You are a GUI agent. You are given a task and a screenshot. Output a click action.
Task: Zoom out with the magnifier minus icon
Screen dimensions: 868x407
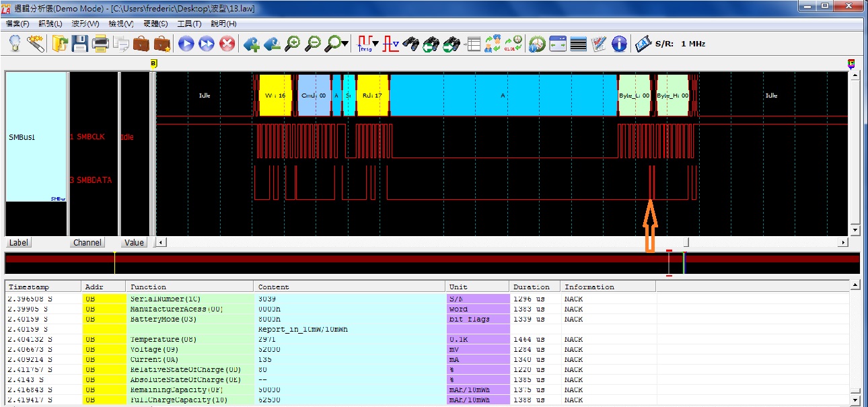click(313, 44)
